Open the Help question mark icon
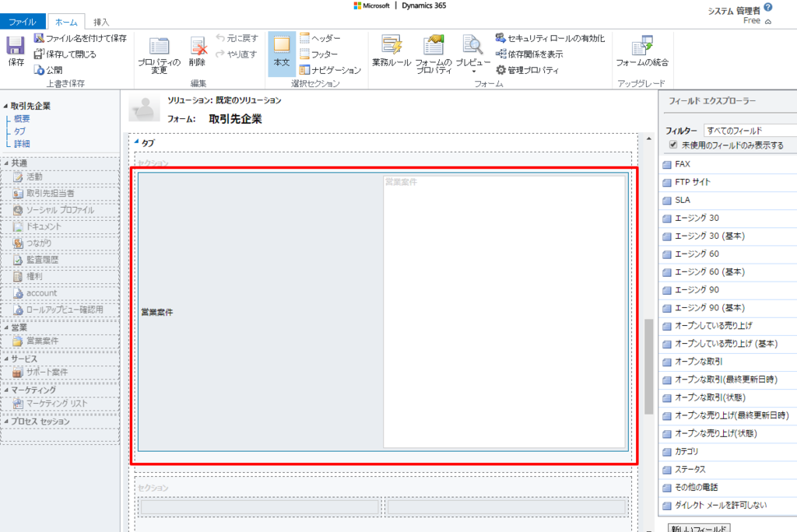This screenshot has height=532, width=797. 768,7
